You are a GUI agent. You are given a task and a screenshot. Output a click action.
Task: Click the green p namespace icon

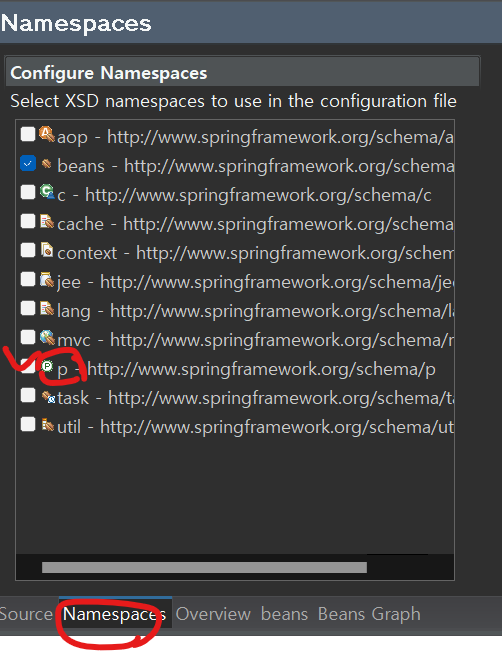(x=47, y=366)
